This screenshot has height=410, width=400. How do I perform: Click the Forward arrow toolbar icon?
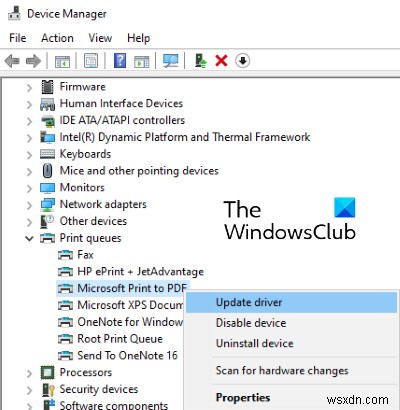point(33,61)
